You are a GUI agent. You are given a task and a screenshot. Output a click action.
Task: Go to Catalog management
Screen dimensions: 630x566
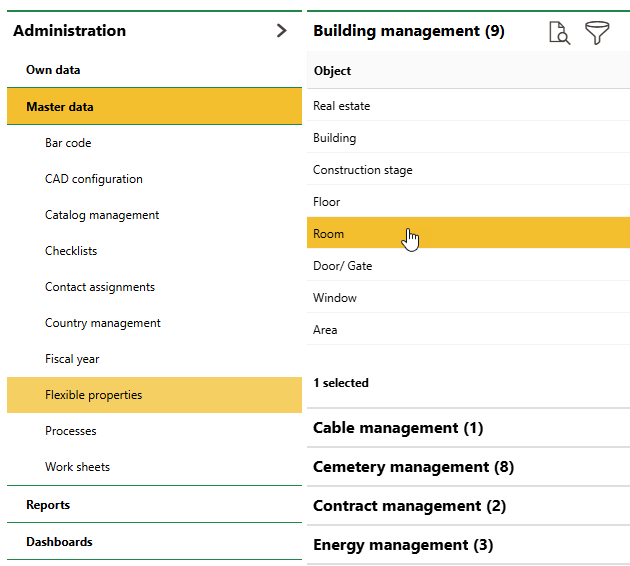[102, 215]
